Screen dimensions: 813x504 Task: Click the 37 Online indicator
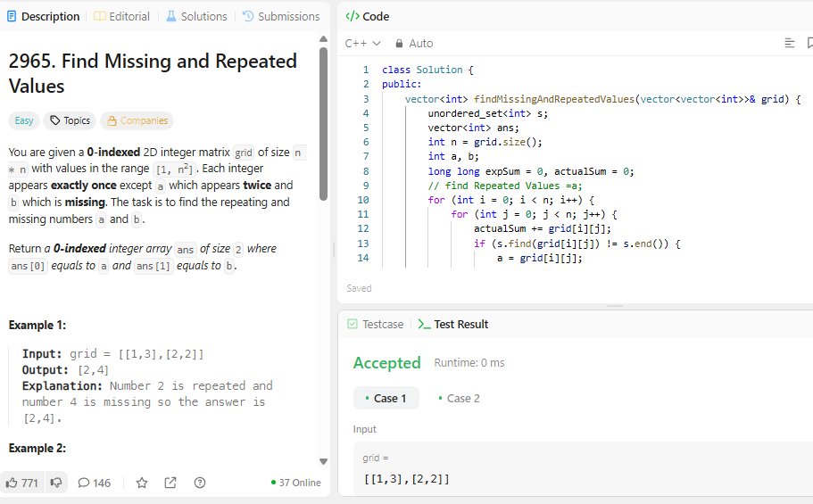[296, 483]
